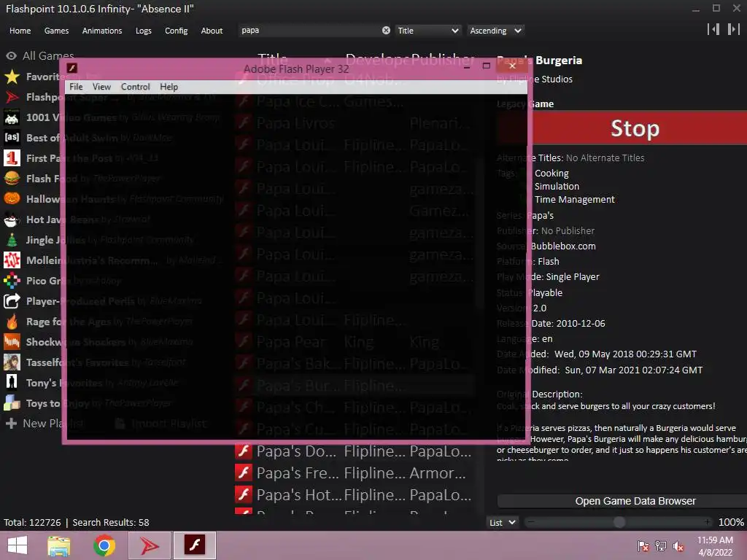Click the Time Management tag
The width and height of the screenshot is (747, 560).
(x=574, y=200)
